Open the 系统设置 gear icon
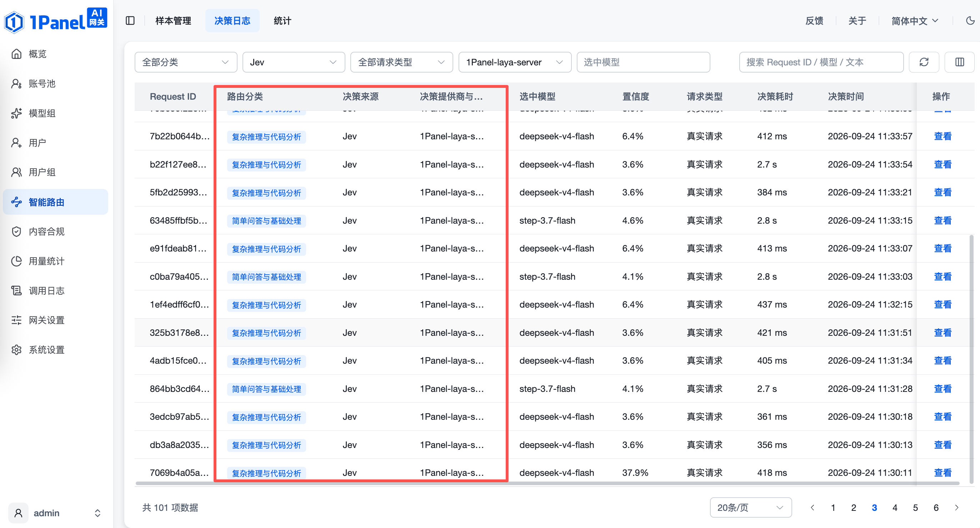Screen dimensions: 980x528 click(x=16, y=350)
